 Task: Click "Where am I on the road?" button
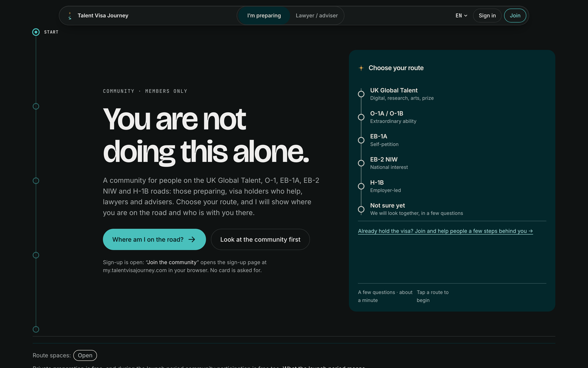click(x=154, y=239)
